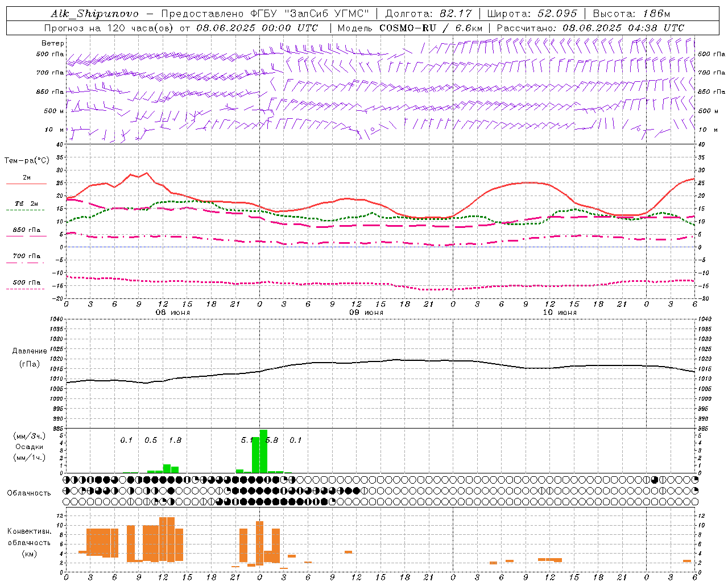This screenshot has height=582, width=728.
Task: Click the Прогноз на 120 часа(ов) text
Action: tap(109, 28)
